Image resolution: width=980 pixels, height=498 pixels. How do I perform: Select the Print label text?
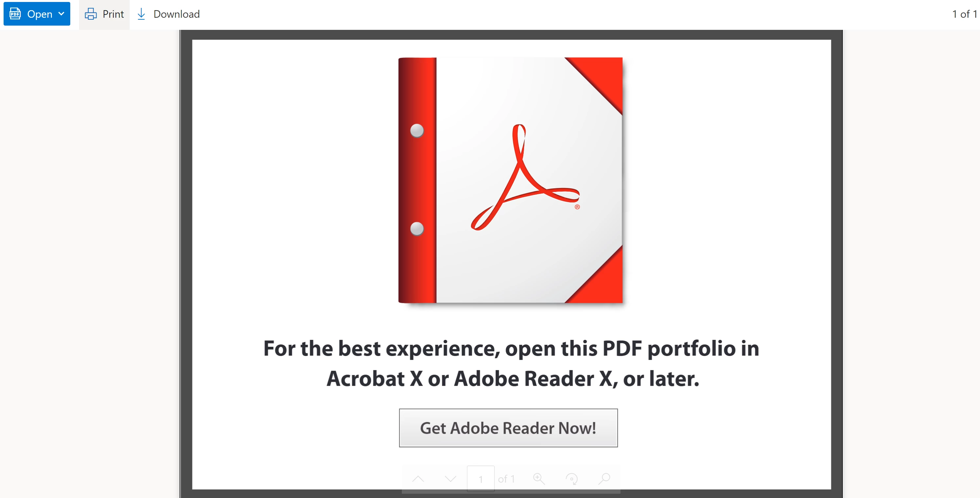pos(113,14)
